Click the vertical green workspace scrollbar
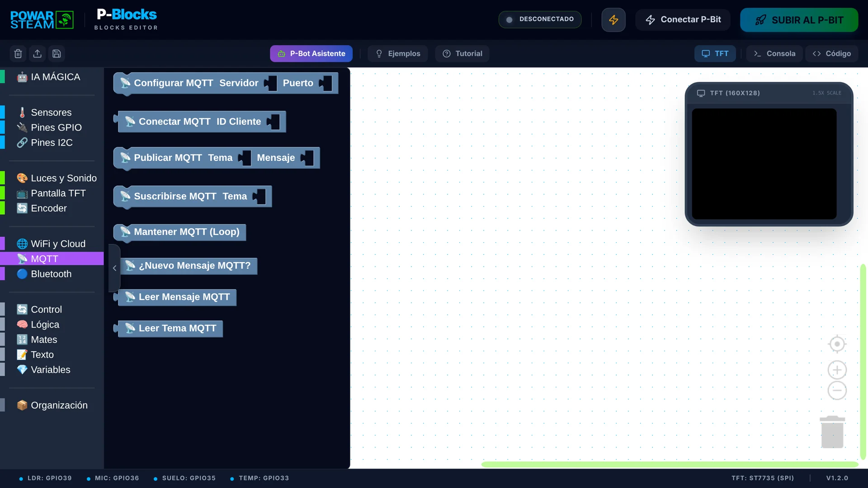The width and height of the screenshot is (868, 488). click(863, 361)
